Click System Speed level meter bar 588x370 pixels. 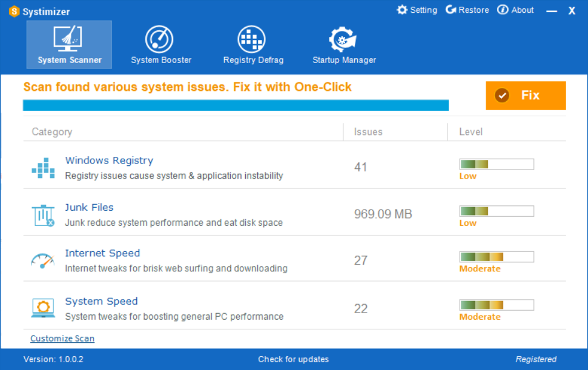(497, 305)
